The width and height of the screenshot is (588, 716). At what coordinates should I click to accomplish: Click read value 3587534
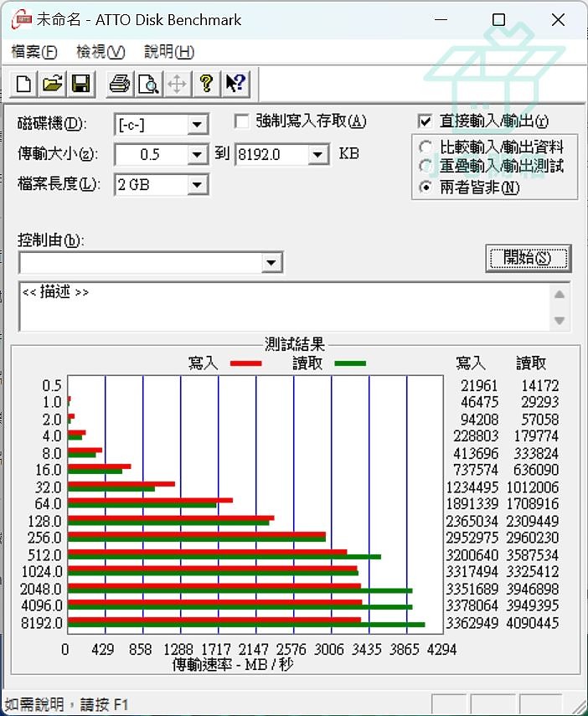pyautogui.click(x=532, y=555)
